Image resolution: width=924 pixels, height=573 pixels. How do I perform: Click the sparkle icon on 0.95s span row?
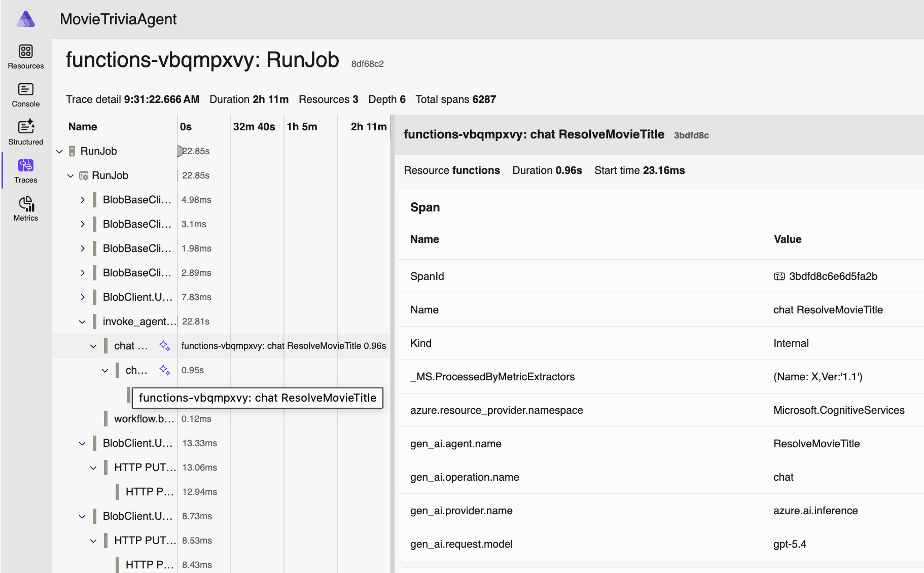tap(164, 370)
